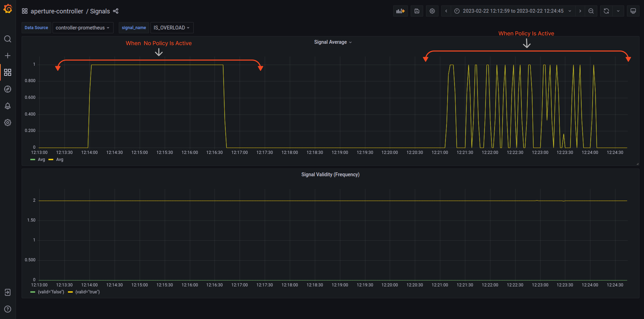Click the dashboard grid icon beside title

[x=25, y=11]
